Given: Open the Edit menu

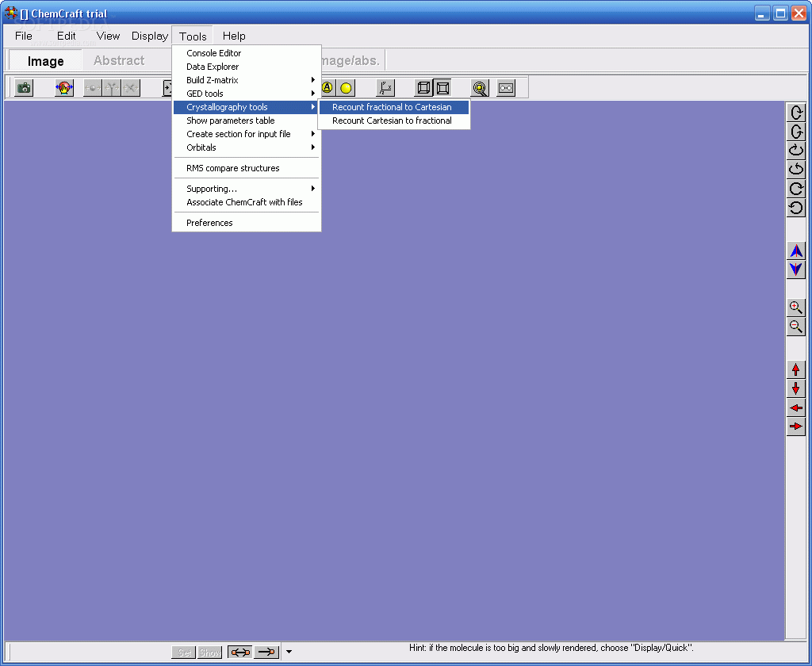Looking at the screenshot, I should click(x=67, y=36).
